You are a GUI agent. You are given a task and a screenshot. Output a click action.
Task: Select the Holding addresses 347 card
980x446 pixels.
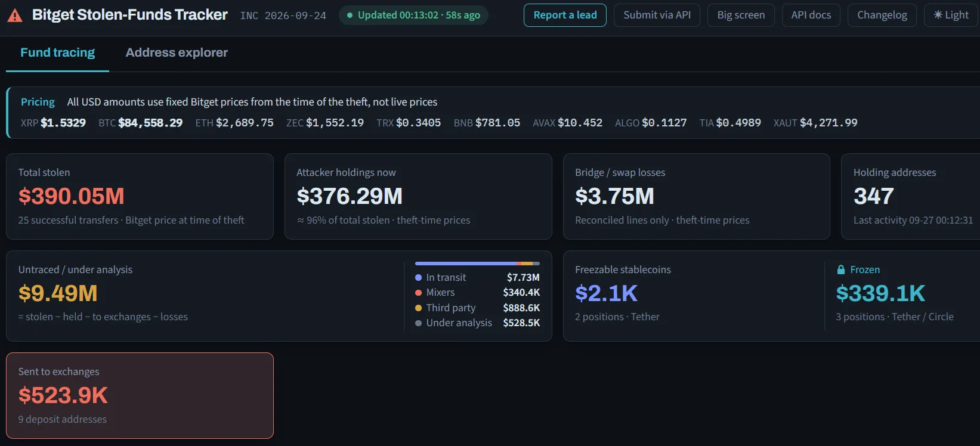point(910,196)
